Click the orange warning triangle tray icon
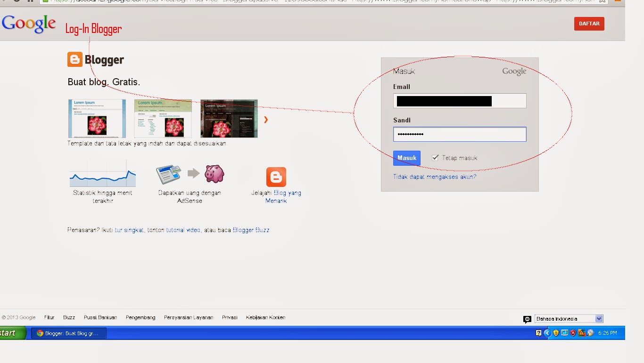This screenshot has width=644, height=363. click(582, 333)
